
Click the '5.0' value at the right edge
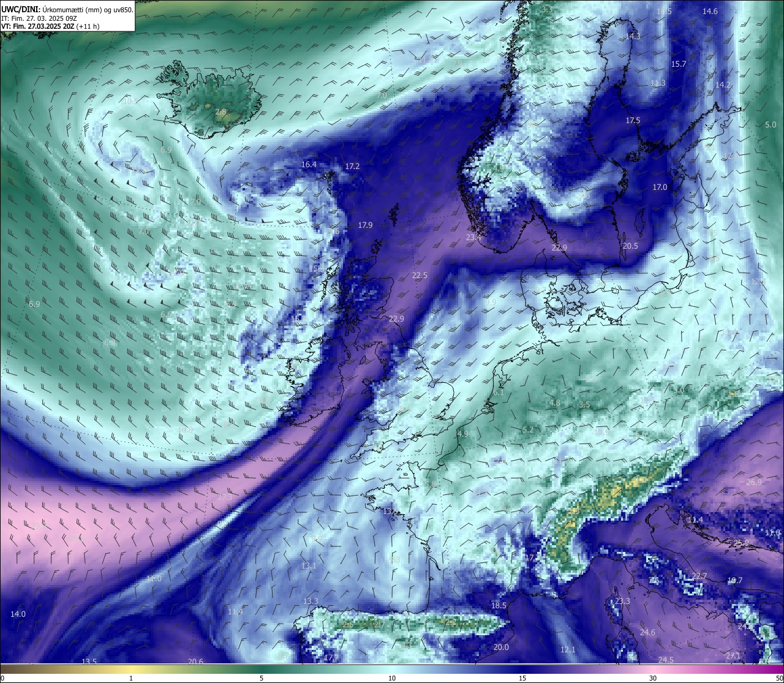click(x=771, y=124)
